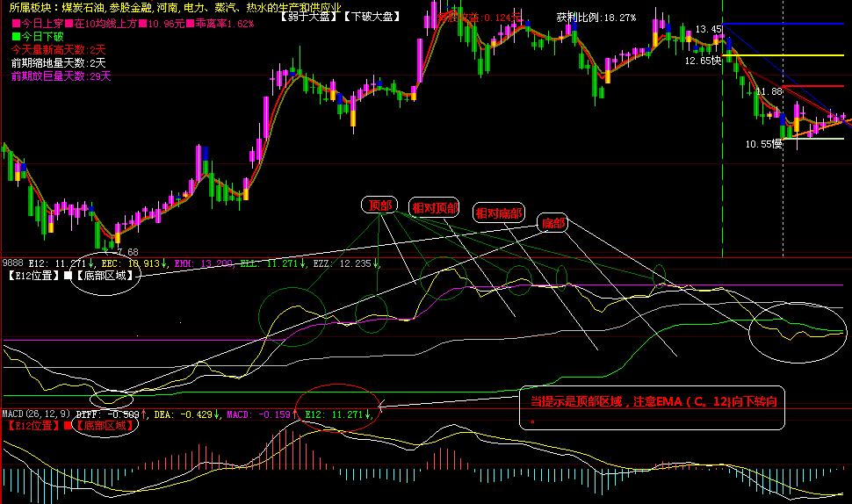Click the 在10均线上方 label
The width and height of the screenshot is (852, 504).
[x=102, y=24]
